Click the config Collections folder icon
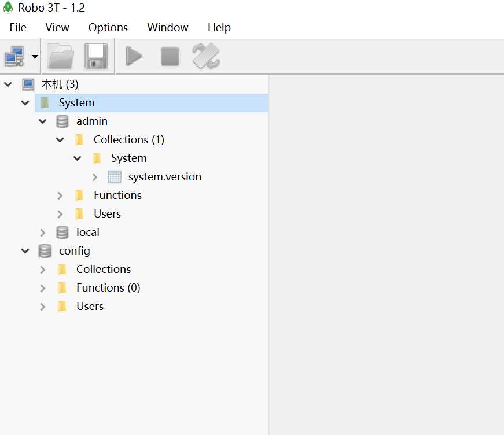This screenshot has width=504, height=435. pyautogui.click(x=62, y=270)
